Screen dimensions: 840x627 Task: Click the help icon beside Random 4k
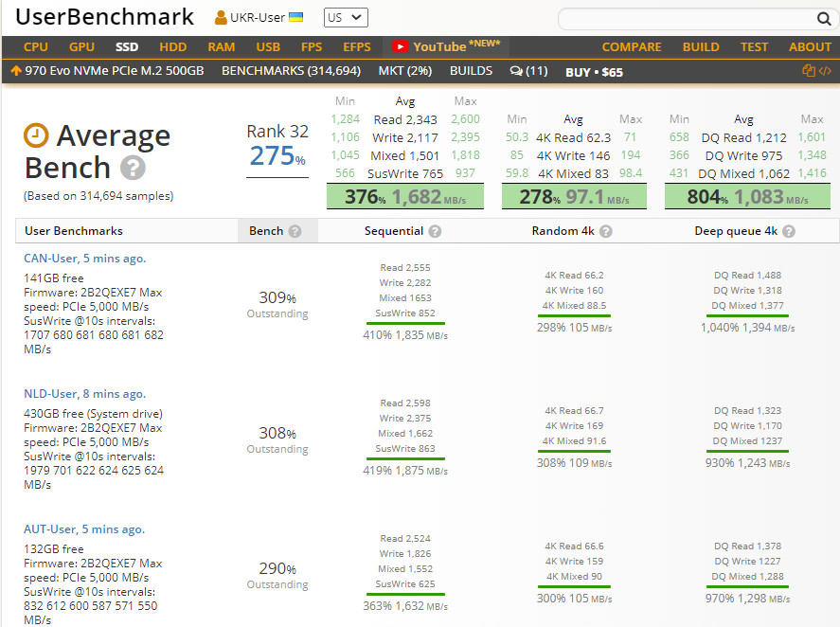click(x=606, y=231)
